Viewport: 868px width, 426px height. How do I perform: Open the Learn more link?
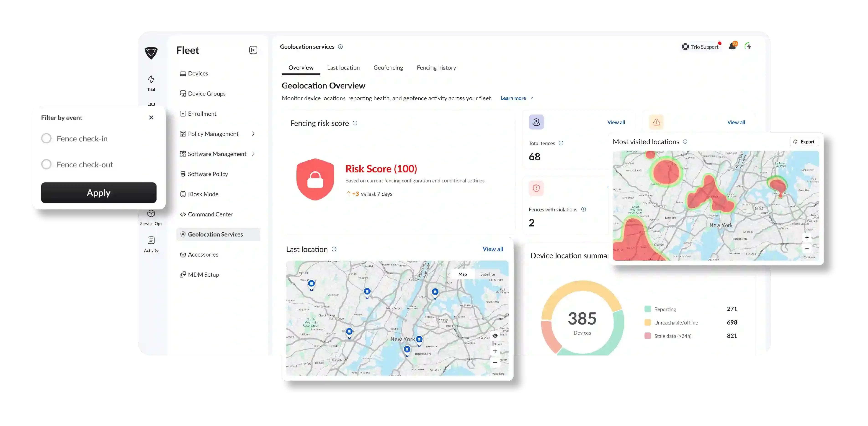[x=513, y=98]
